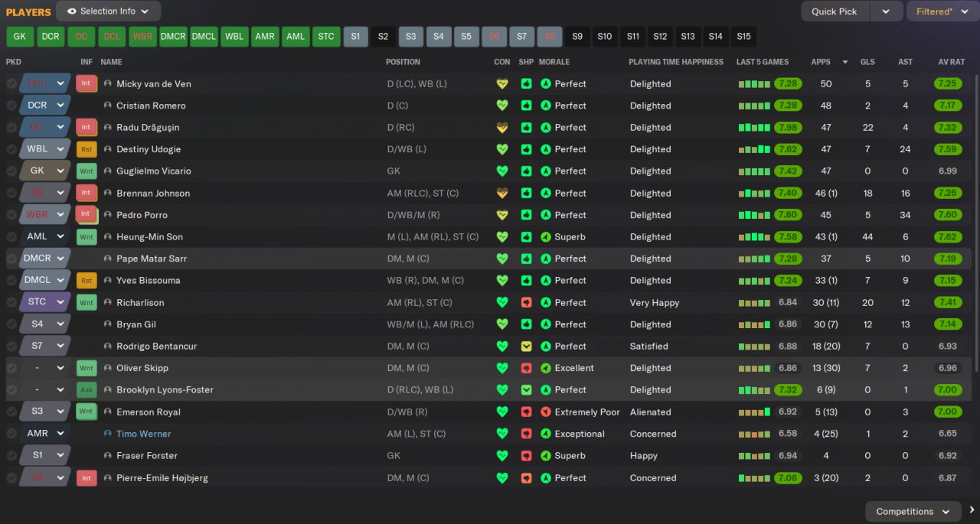Click Wnt info badge for Guglielmo Vicario

point(87,171)
